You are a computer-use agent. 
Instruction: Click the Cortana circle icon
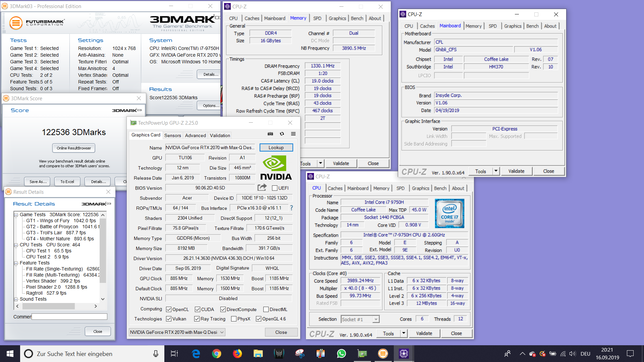point(29,354)
